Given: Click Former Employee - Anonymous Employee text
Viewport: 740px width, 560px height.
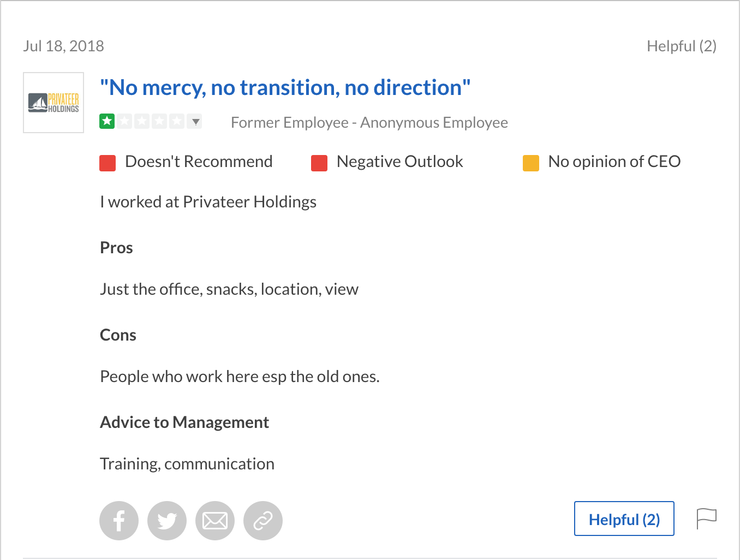Looking at the screenshot, I should pyautogui.click(x=369, y=122).
